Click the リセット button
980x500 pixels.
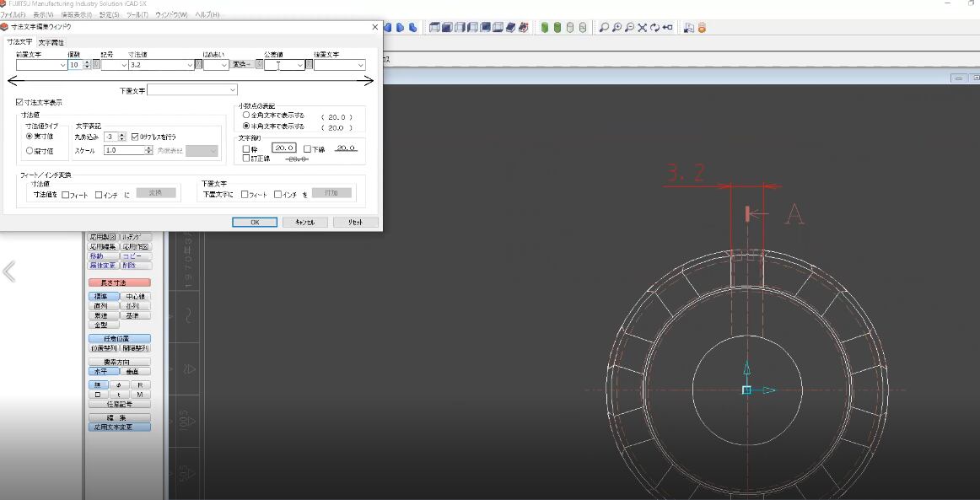pos(355,222)
